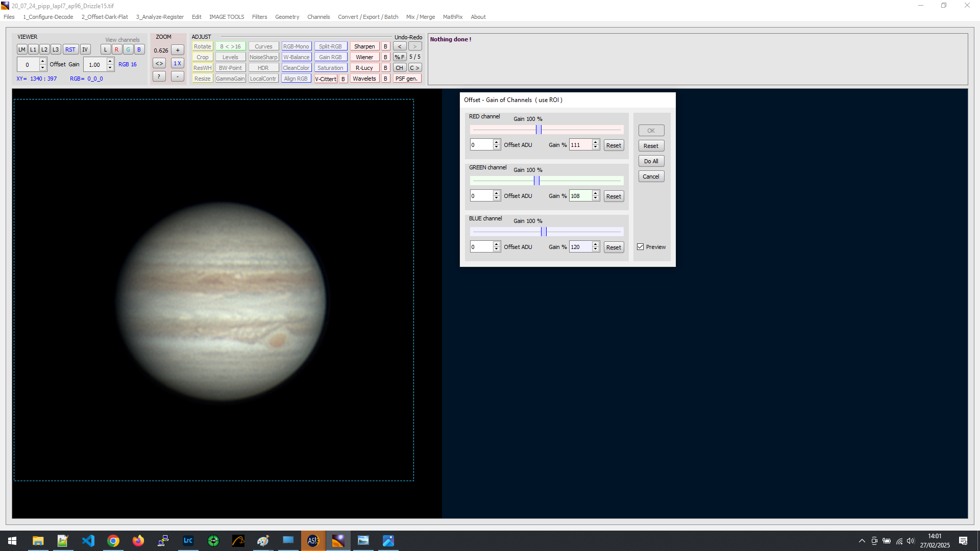The width and height of the screenshot is (980, 551).
Task: Click the zoom in plus button
Action: 177,50
